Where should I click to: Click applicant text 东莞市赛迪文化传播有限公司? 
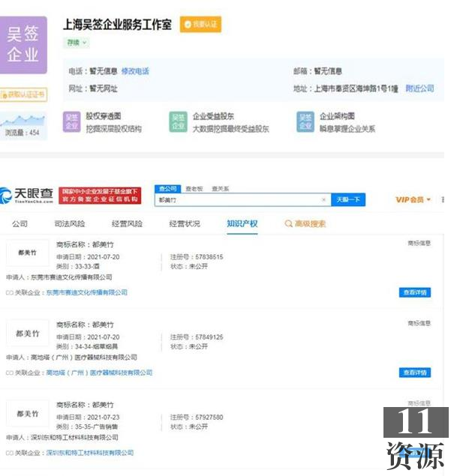coord(71,277)
